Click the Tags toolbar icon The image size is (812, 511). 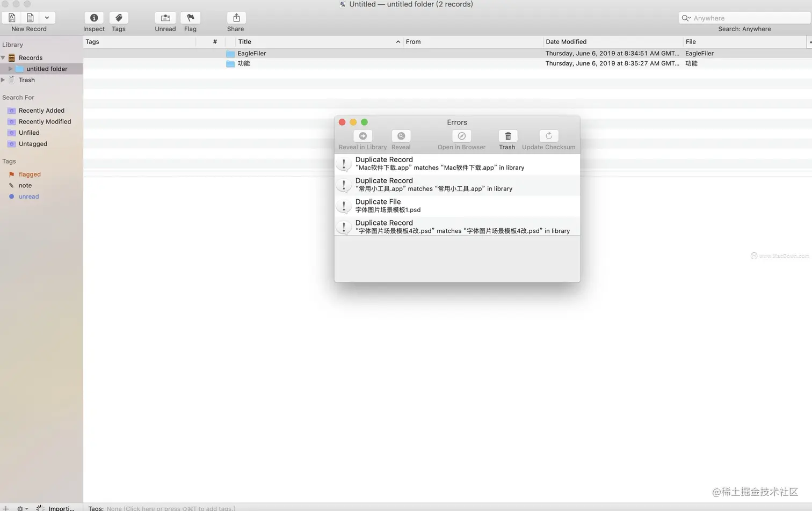[x=119, y=18]
